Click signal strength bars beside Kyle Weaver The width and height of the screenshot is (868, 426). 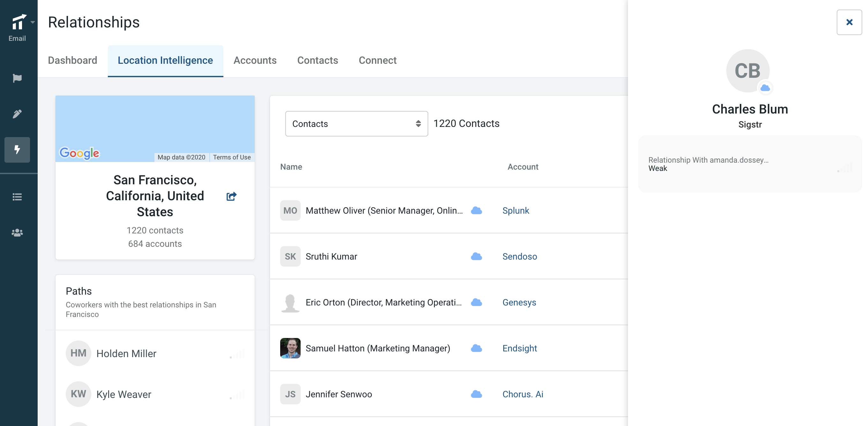tap(237, 394)
